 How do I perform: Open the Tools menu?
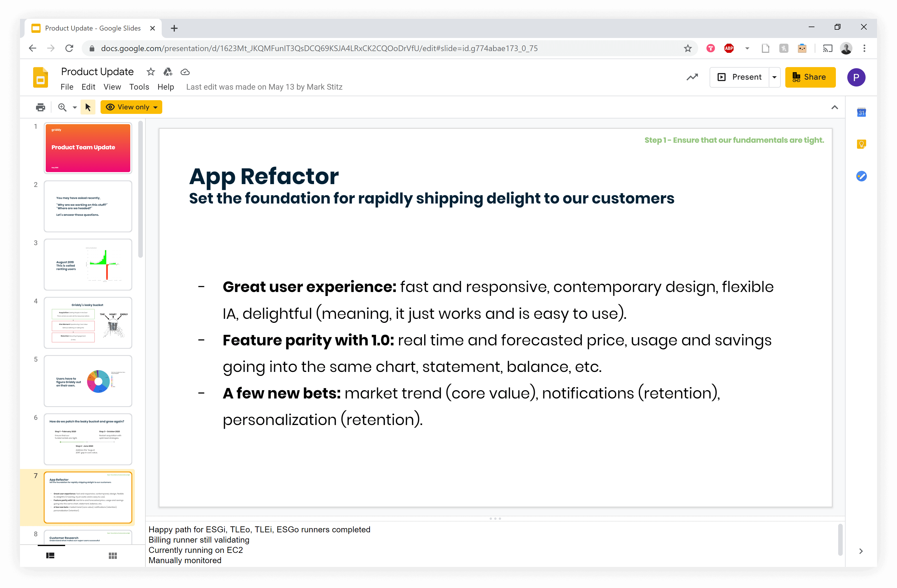point(139,87)
